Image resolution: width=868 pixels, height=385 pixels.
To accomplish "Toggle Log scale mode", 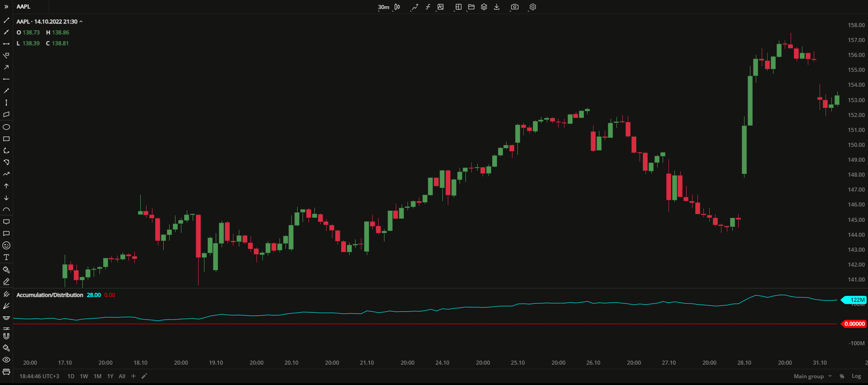I will tap(856, 376).
